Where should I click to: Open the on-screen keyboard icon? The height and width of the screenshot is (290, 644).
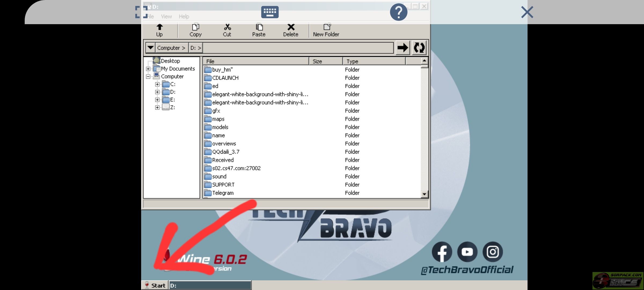[270, 12]
